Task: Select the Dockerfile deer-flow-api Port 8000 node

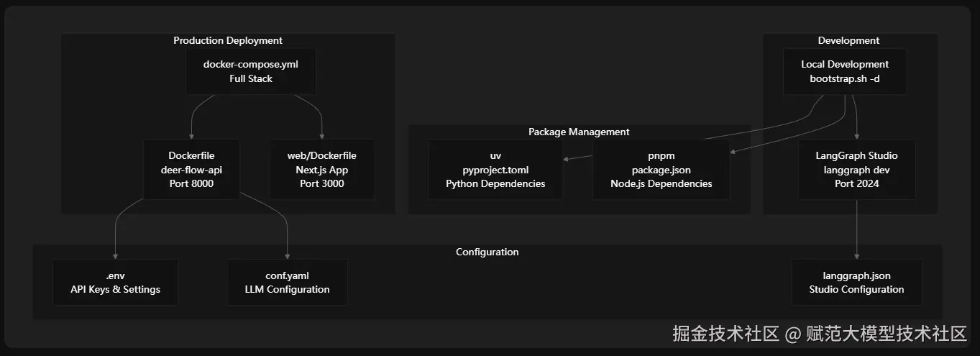Action: (x=191, y=170)
